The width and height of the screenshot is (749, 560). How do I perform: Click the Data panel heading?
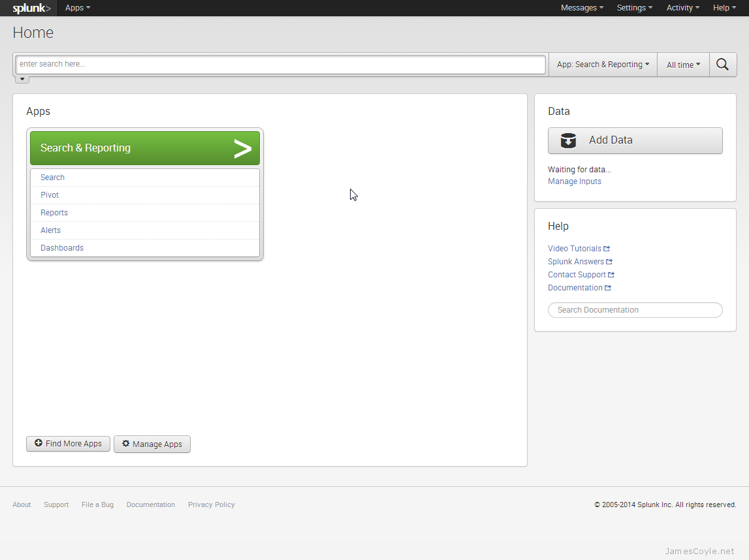tap(558, 111)
